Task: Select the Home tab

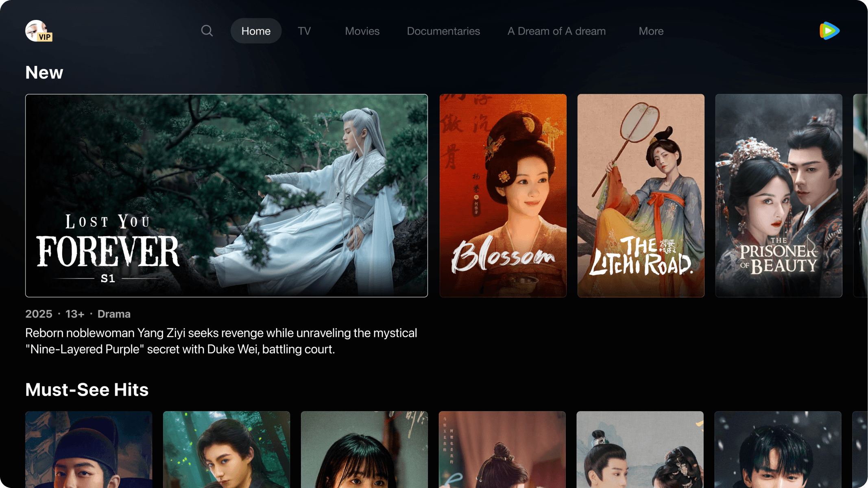Action: 256,31
